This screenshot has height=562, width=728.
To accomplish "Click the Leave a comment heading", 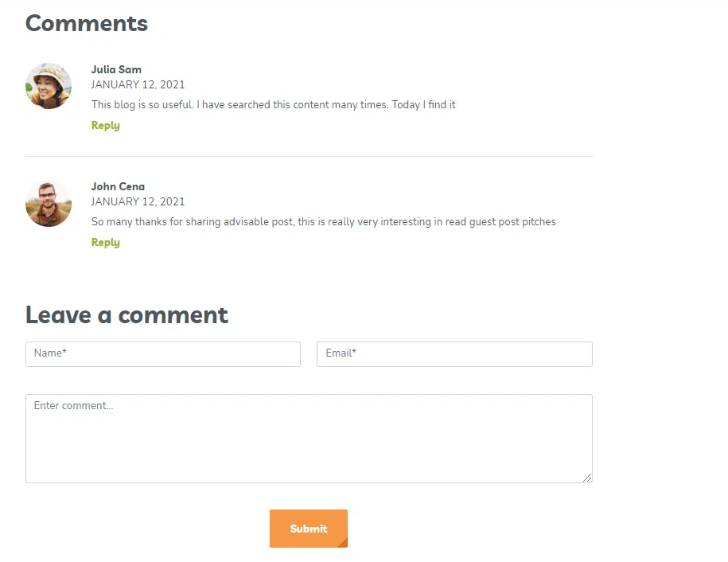I will pos(127,315).
